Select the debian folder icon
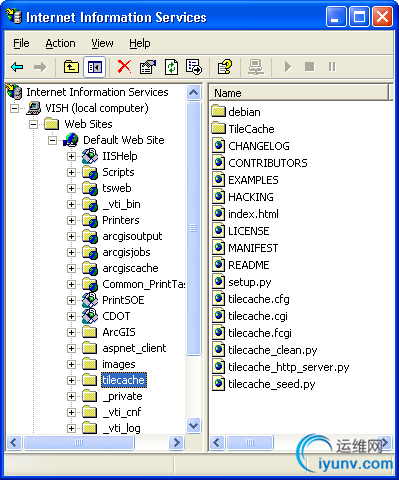This screenshot has width=399, height=480. coord(218,111)
